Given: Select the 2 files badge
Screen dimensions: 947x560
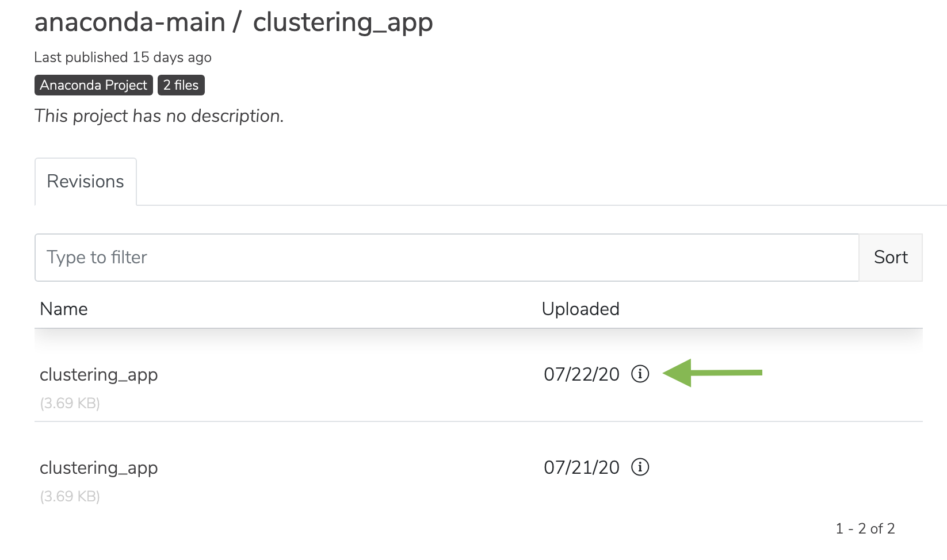Looking at the screenshot, I should point(181,85).
